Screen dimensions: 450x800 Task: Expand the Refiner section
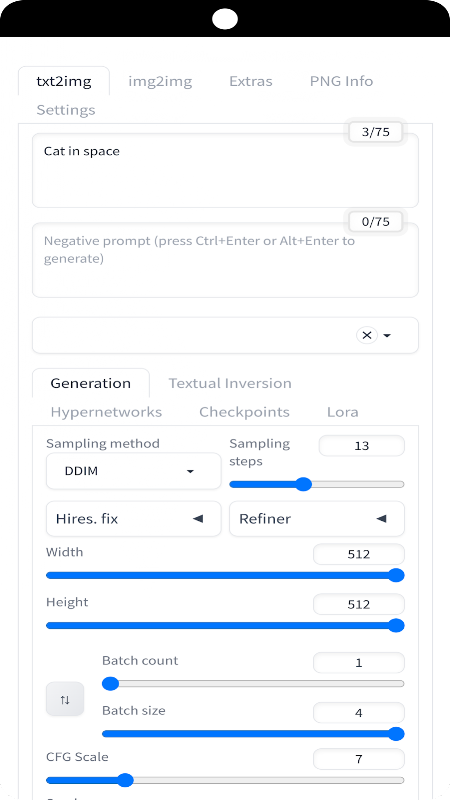click(317, 519)
